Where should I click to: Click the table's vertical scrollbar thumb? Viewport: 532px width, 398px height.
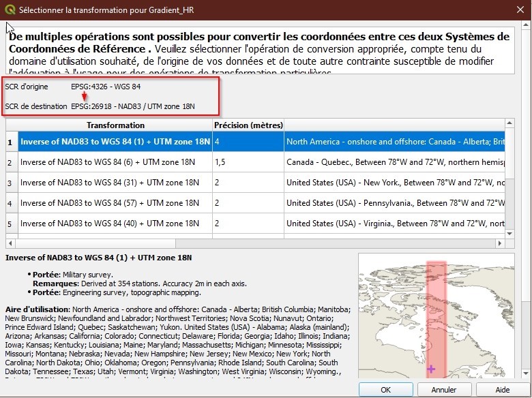point(509,153)
